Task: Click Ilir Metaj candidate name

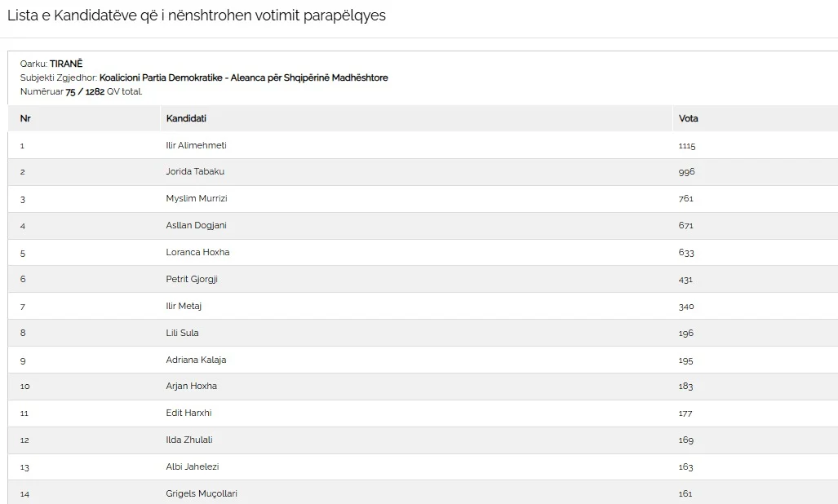Action: (184, 306)
